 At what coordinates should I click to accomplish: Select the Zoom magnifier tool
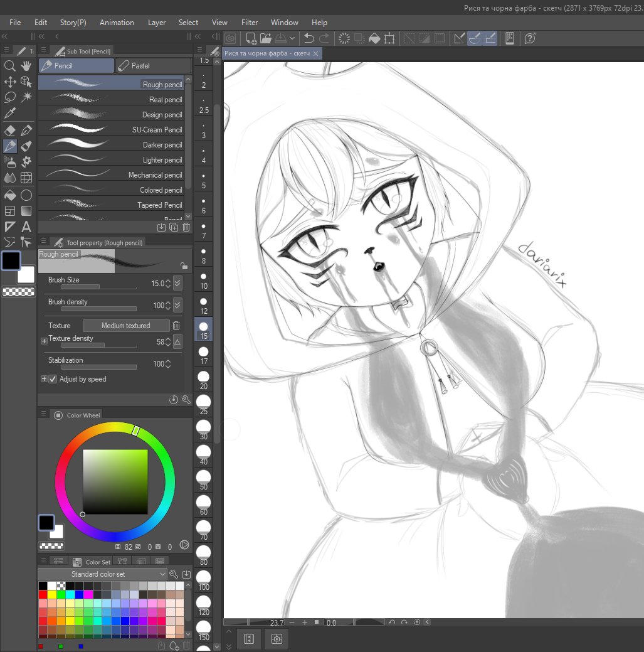[x=10, y=66]
